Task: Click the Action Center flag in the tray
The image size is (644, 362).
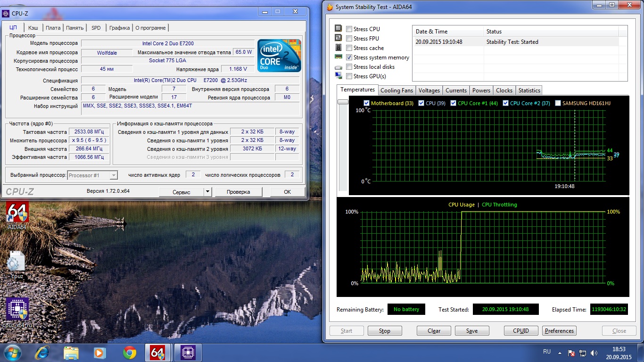Action: point(571,353)
